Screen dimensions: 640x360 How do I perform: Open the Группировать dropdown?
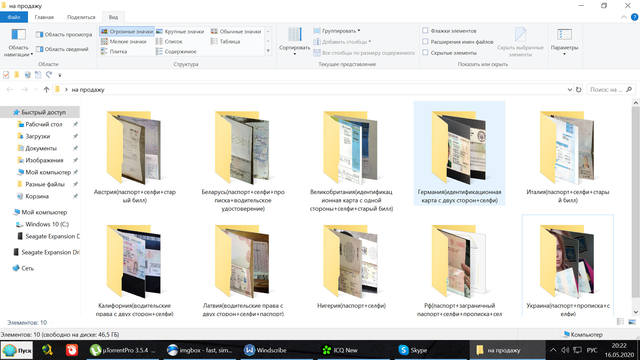(x=337, y=31)
